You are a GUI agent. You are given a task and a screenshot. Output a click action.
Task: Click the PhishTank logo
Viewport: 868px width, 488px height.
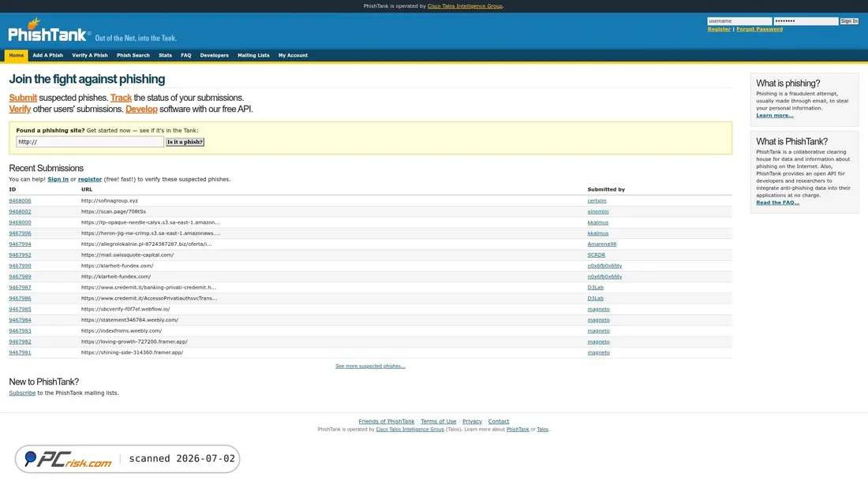[x=49, y=31]
